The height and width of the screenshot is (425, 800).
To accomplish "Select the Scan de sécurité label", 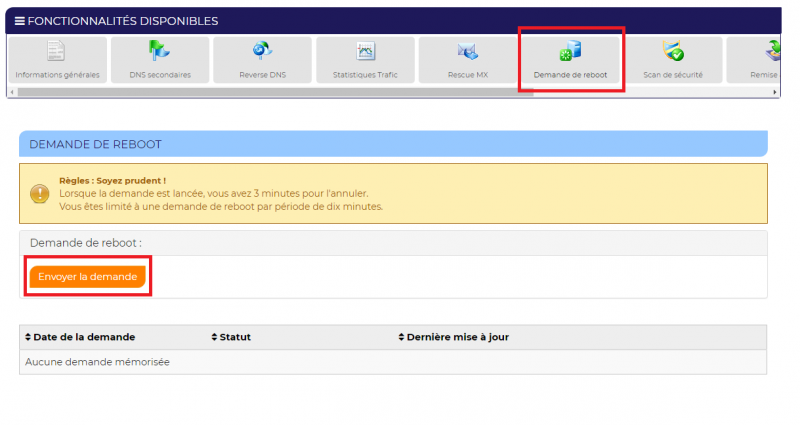I will pos(673,75).
